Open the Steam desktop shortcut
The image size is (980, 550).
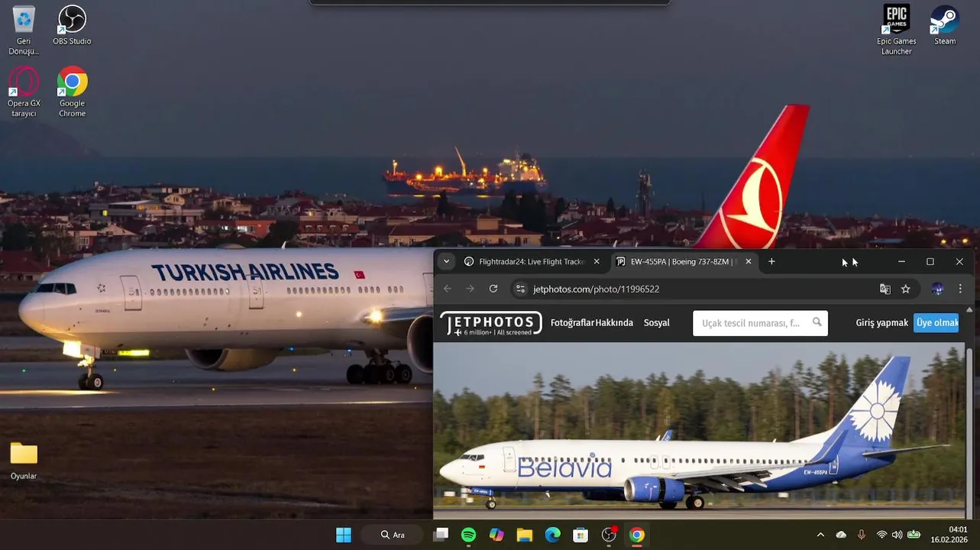945,25
